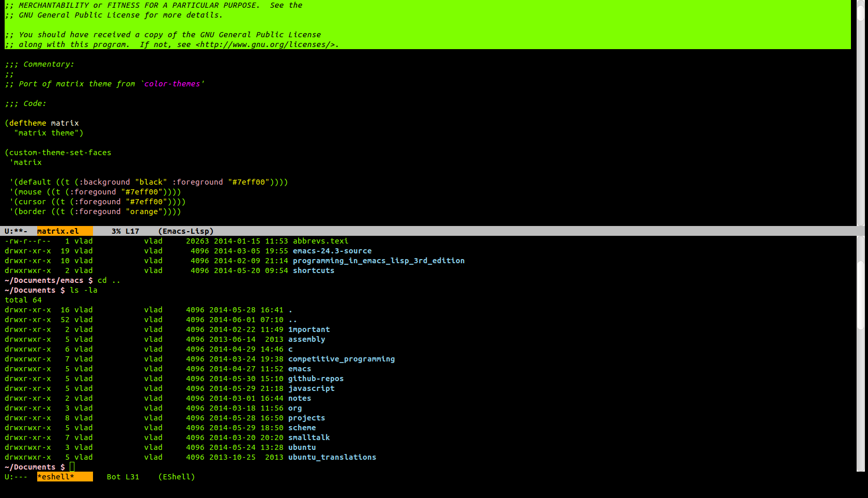Click the 'total 64' output line
The height and width of the screenshot is (498, 868).
click(23, 300)
